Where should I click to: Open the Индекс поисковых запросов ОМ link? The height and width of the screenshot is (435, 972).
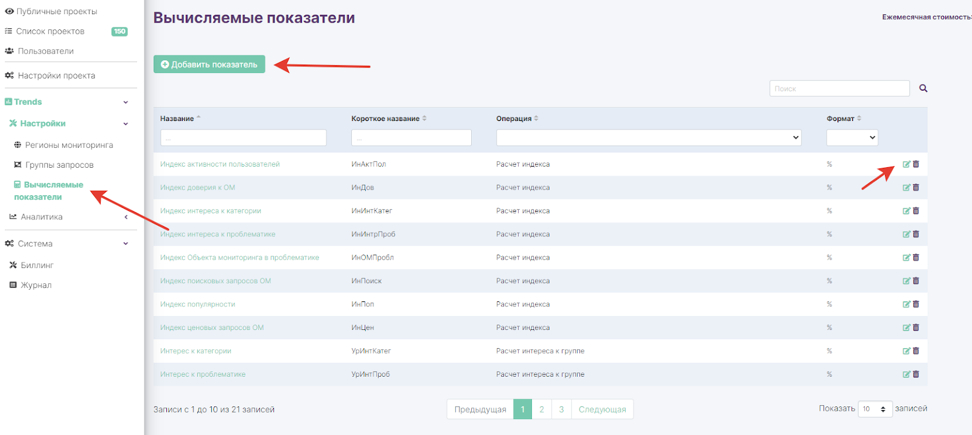tap(215, 281)
